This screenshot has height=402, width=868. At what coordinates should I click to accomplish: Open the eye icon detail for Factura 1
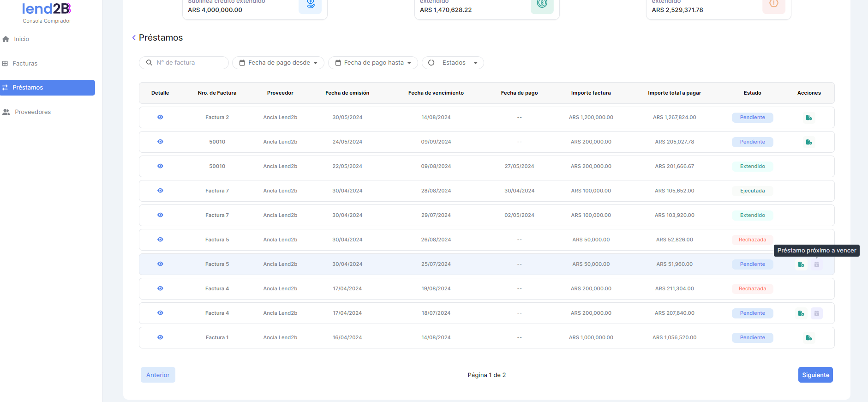point(160,337)
